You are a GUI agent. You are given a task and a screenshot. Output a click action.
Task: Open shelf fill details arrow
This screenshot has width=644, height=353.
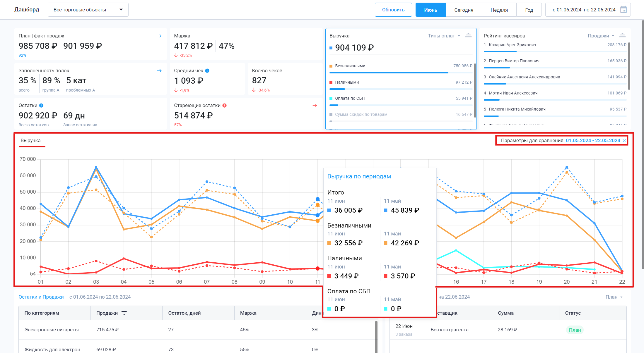pyautogui.click(x=159, y=70)
